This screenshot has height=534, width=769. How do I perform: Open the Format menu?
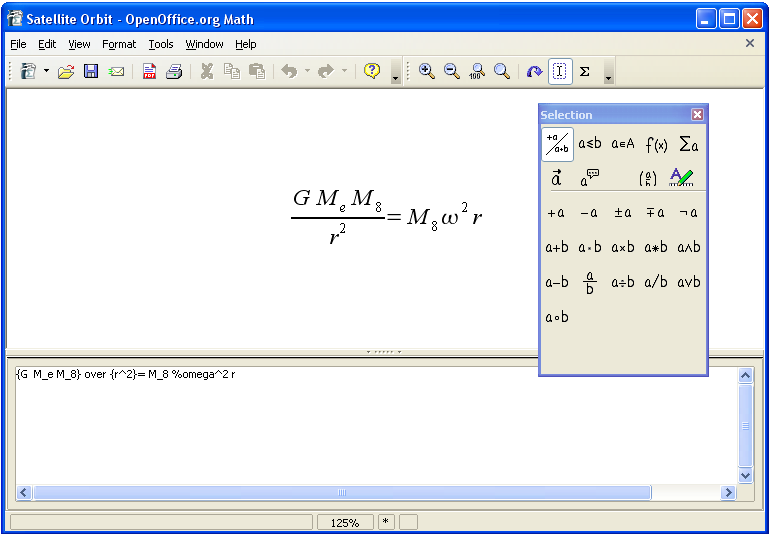coord(119,44)
